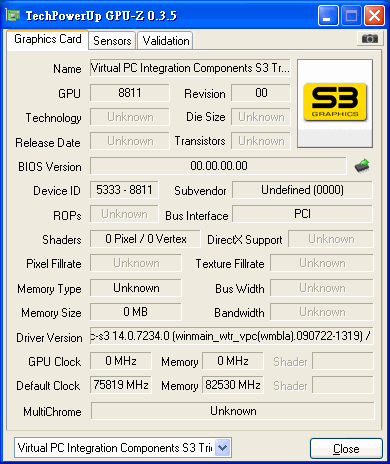The width and height of the screenshot is (390, 464).
Task: Click the GPU Clock row Memory 0 MHz field
Action: tap(233, 361)
